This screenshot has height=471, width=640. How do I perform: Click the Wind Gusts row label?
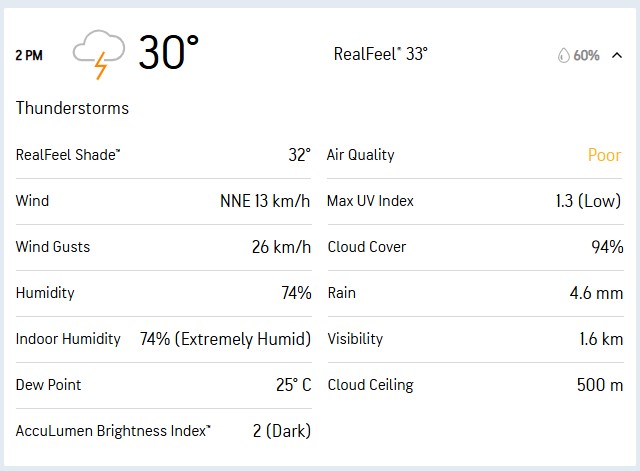click(53, 247)
